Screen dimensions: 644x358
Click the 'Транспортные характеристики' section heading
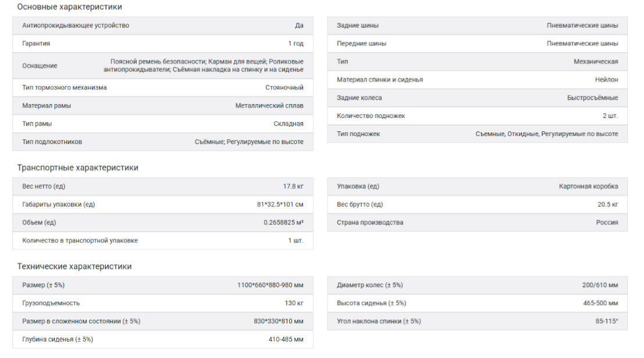pos(78,168)
